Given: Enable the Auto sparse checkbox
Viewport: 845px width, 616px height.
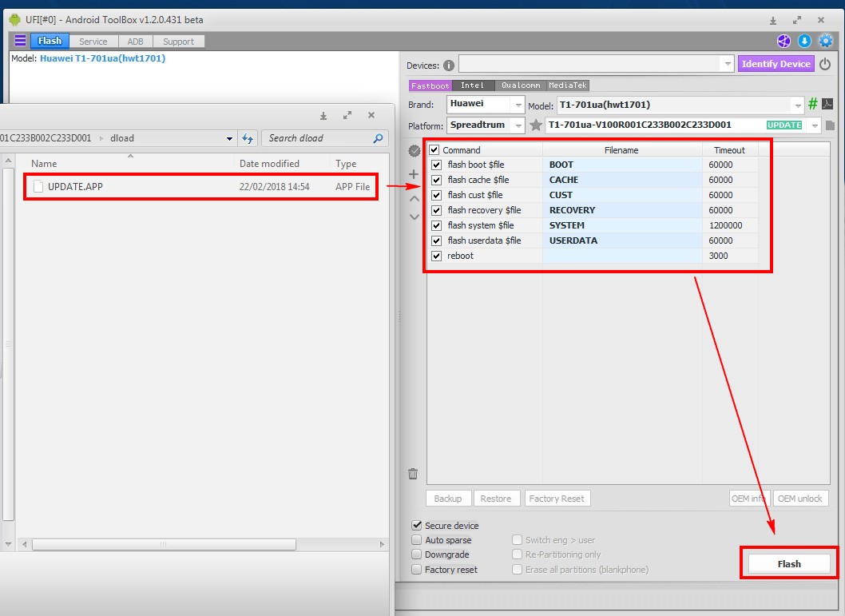Looking at the screenshot, I should point(417,539).
